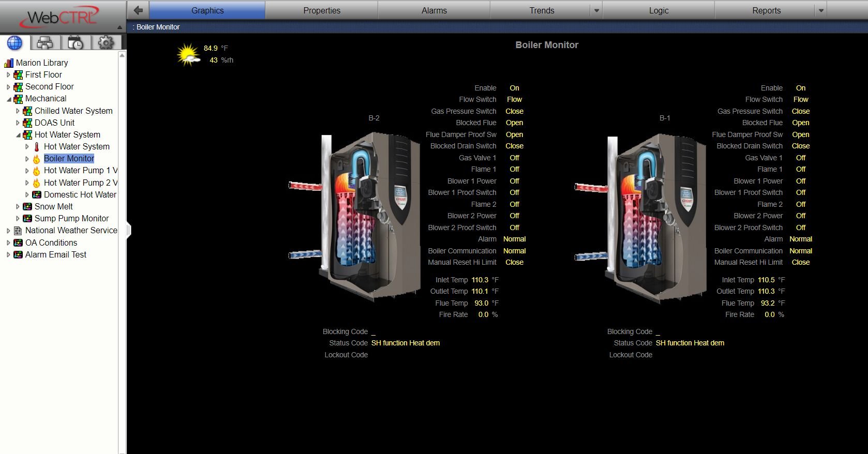868x454 pixels.
Task: Click the sun weather conditions icon
Action: coord(188,55)
